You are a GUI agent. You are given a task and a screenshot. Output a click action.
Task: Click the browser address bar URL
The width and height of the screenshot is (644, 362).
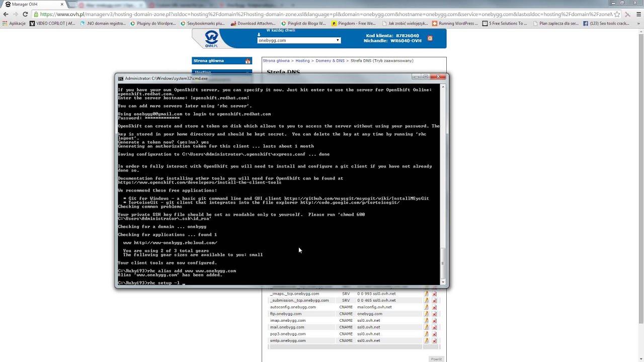coord(322,15)
